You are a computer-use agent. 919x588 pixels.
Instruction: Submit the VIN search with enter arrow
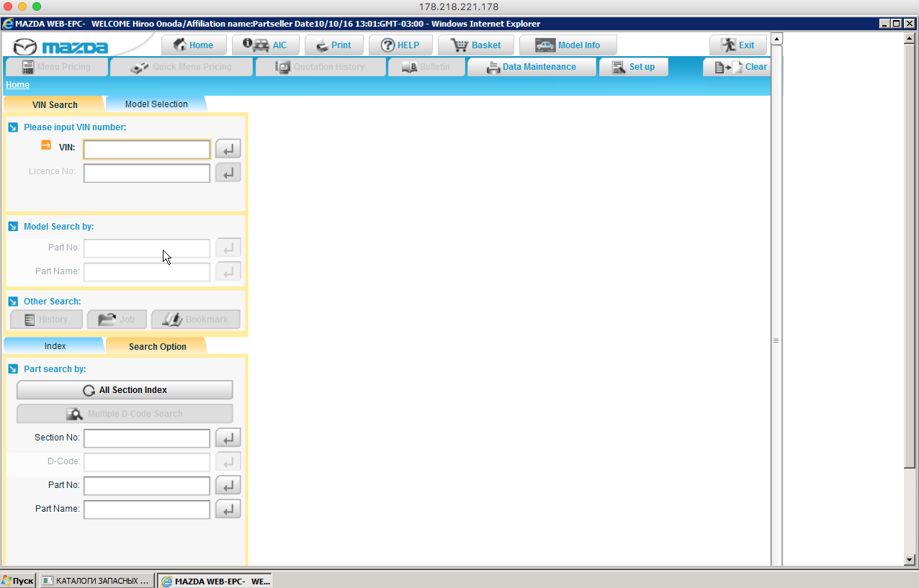228,150
